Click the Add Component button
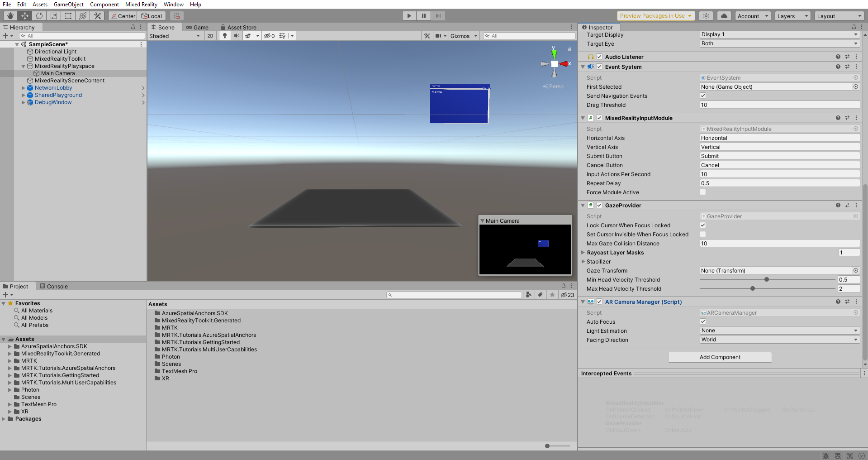This screenshot has width=868, height=460. 720,357
